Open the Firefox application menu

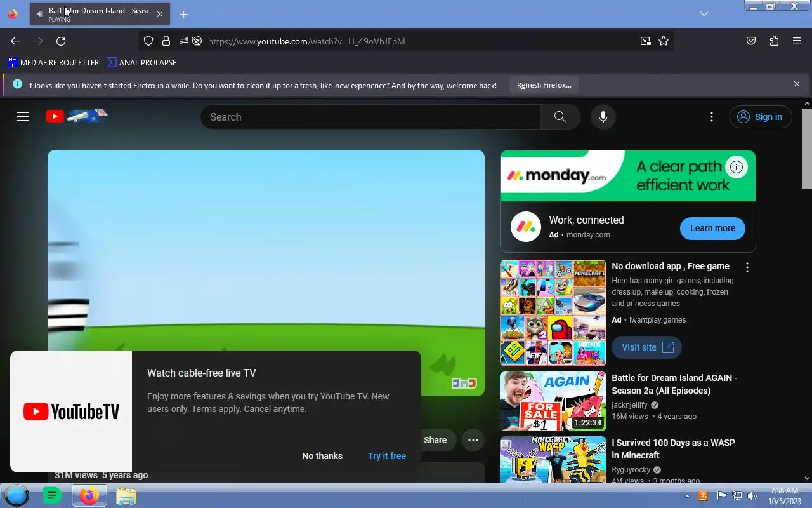point(797,41)
